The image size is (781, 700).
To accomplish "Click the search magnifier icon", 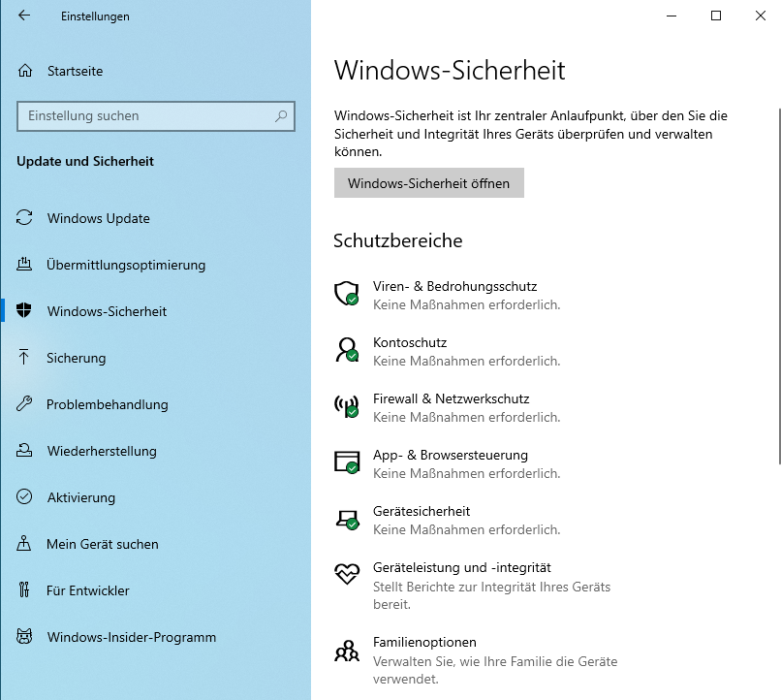I will pyautogui.click(x=281, y=116).
